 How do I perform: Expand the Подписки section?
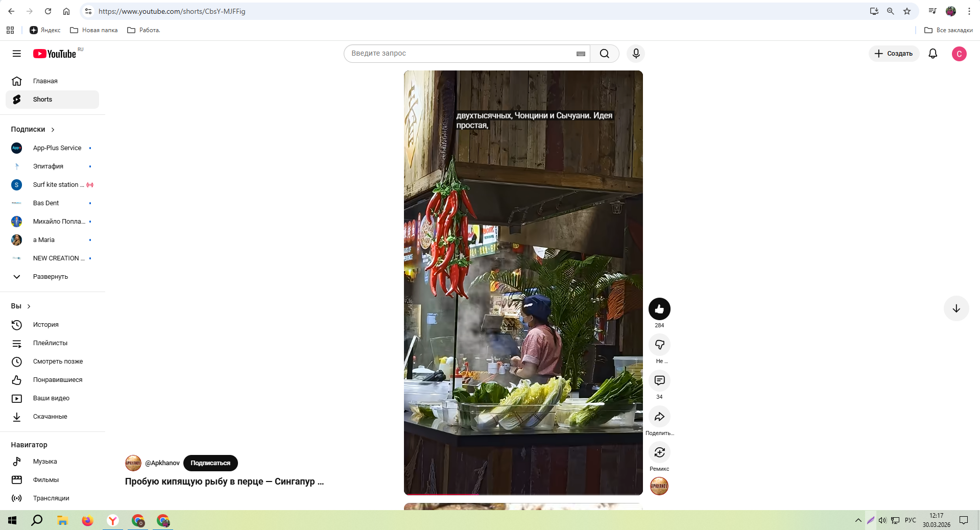(33, 130)
